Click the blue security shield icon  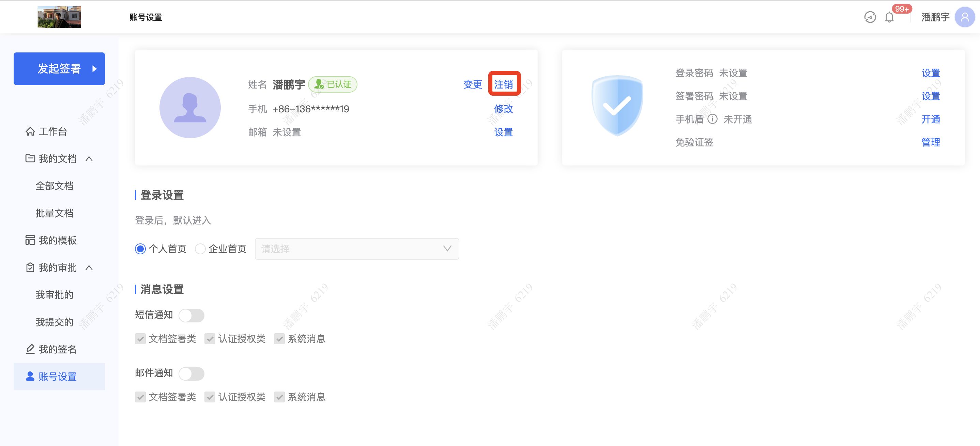pyautogui.click(x=617, y=106)
